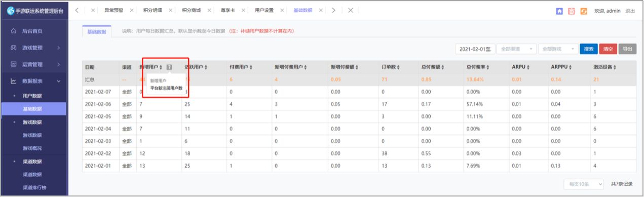Screen dimensions: 644x197
Task: Click the orange refresh icon in top bar
Action: [x=584, y=11]
